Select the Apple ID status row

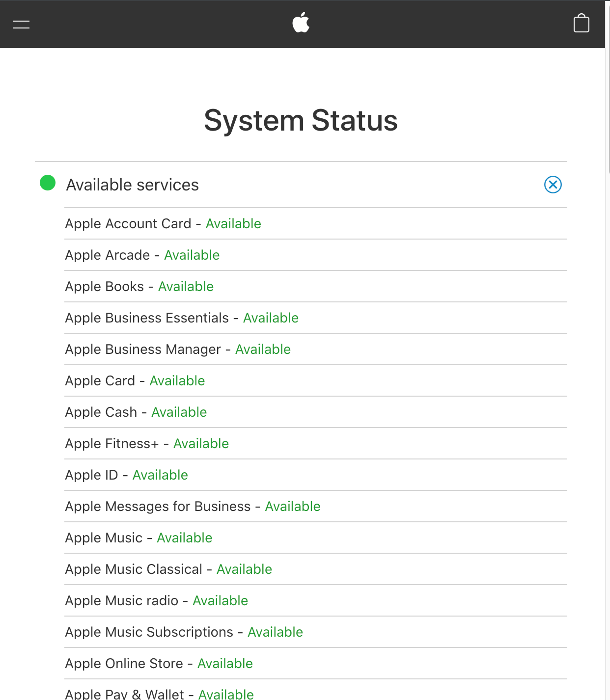coord(127,475)
